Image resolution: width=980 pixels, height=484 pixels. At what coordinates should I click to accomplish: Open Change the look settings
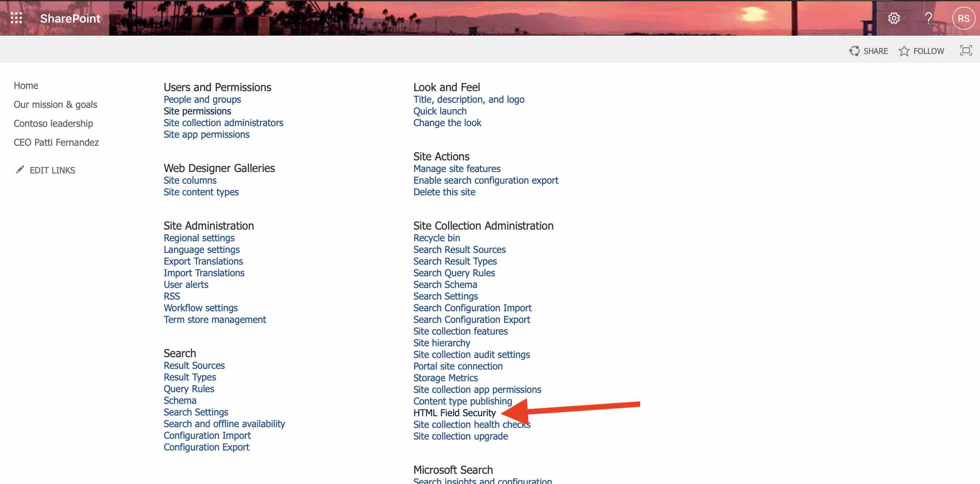pyautogui.click(x=447, y=122)
